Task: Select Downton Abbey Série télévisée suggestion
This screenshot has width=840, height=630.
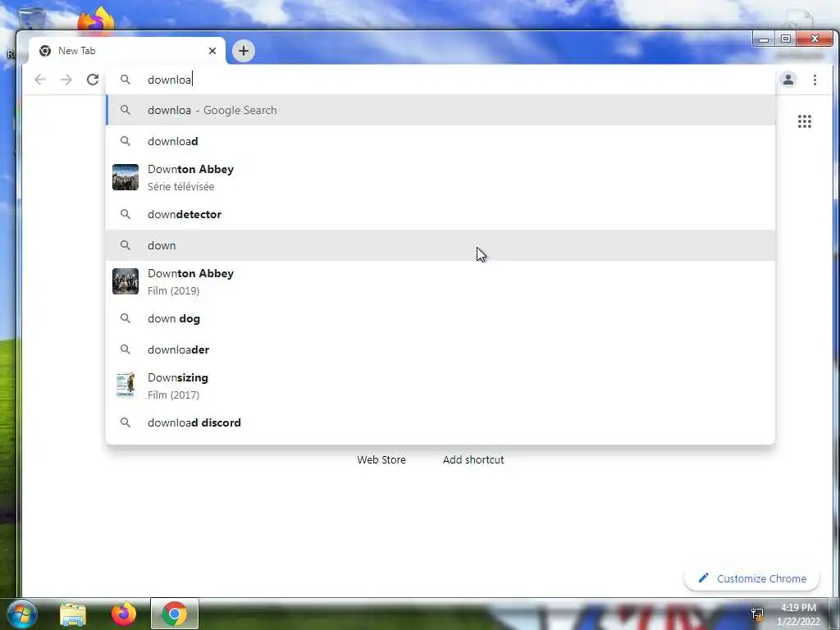Action: point(441,177)
